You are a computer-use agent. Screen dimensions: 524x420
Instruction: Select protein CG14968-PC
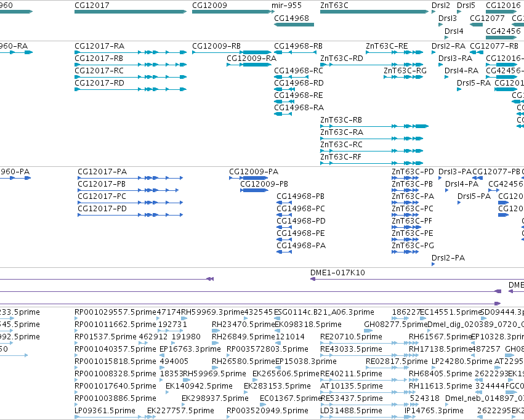[284, 215]
